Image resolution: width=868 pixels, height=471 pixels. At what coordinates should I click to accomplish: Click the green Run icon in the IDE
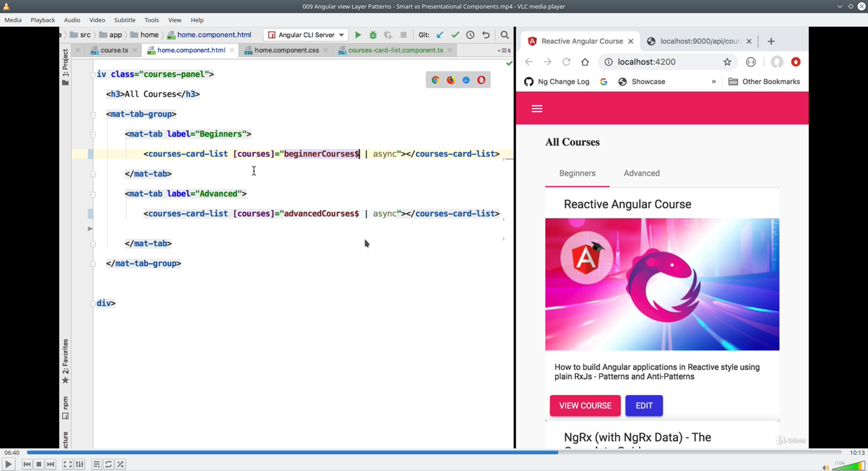(358, 35)
